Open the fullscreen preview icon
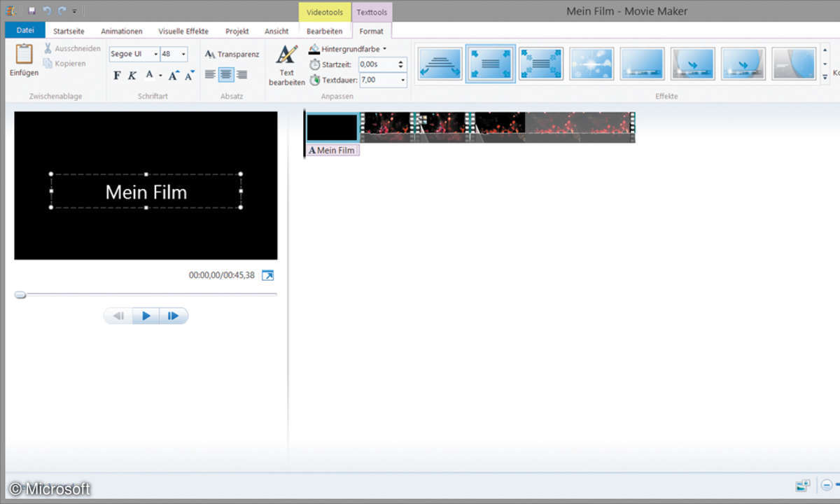This screenshot has width=840, height=504. point(267,276)
